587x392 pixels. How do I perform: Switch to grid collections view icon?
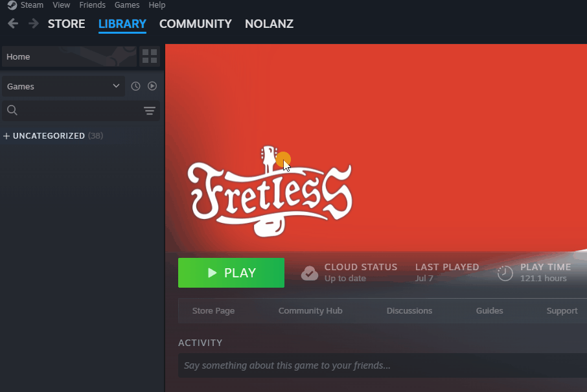[x=150, y=56]
